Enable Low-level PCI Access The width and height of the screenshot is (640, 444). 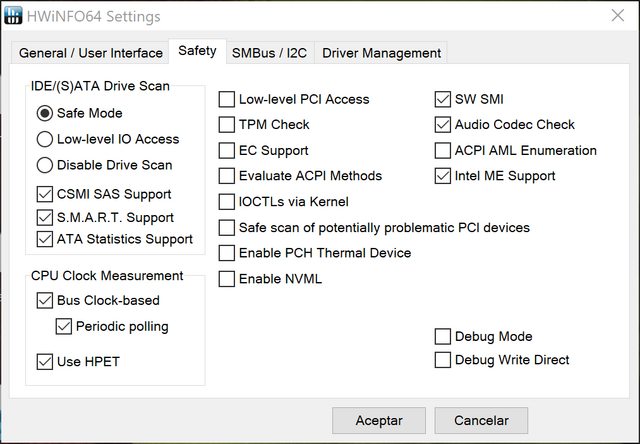coord(227,99)
